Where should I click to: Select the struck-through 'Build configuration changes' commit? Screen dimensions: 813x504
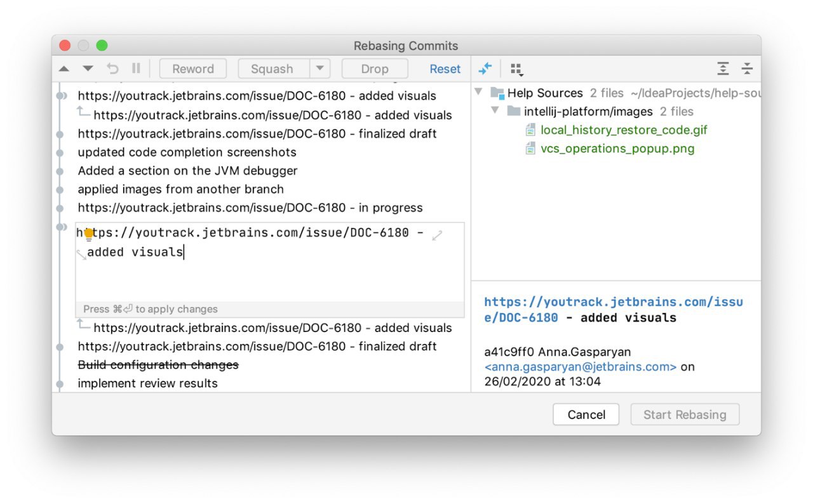pos(158,365)
